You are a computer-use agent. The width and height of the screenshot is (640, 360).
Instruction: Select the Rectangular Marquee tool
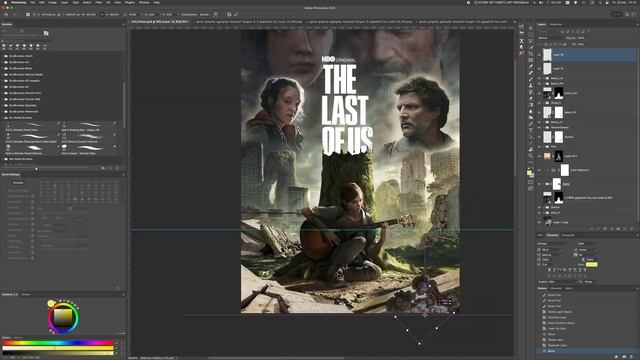pos(531,34)
